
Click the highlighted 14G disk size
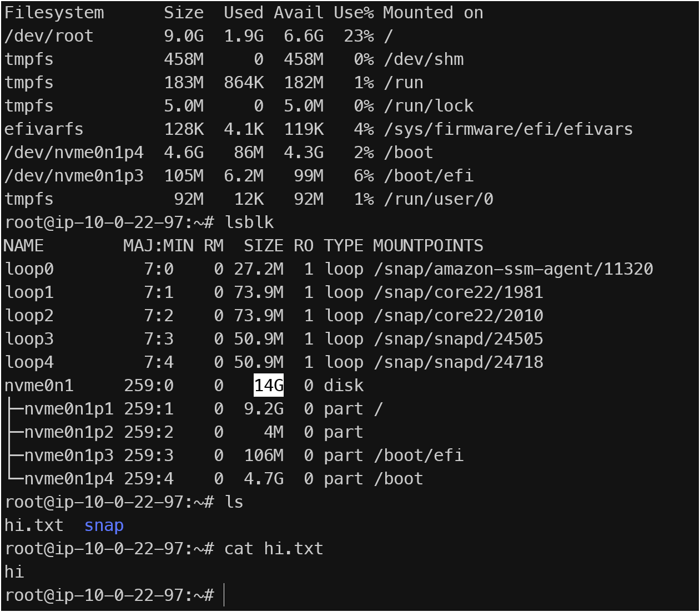(x=269, y=385)
